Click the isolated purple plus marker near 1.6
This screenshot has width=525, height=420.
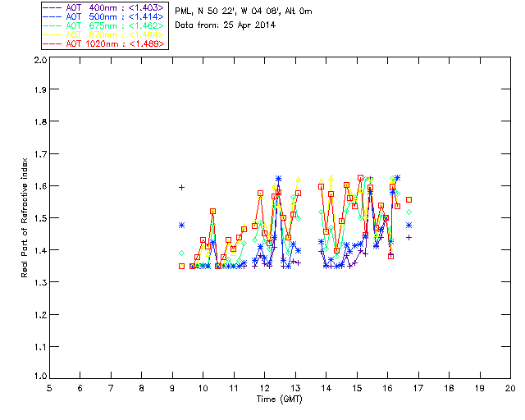click(182, 188)
